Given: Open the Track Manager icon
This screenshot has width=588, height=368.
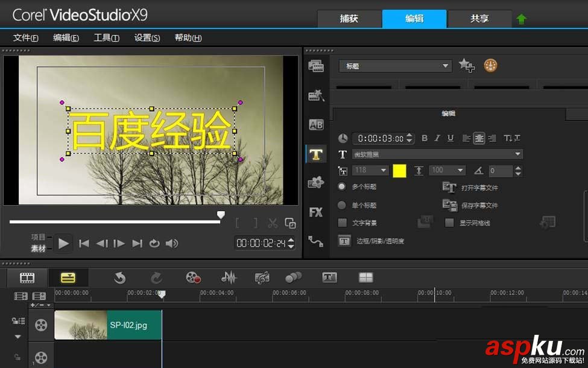Looking at the screenshot, I should coord(365,278).
